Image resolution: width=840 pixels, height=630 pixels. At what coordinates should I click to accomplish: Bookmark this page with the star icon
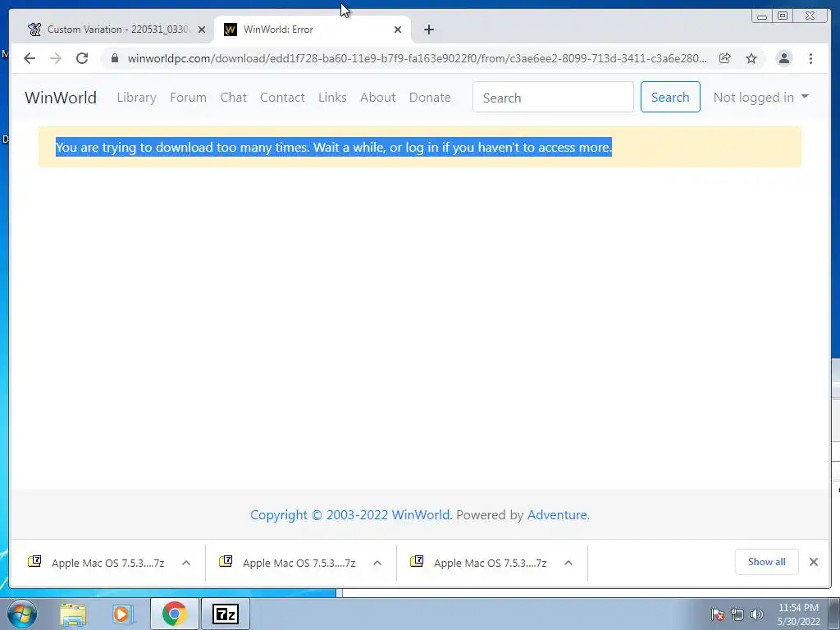point(751,58)
